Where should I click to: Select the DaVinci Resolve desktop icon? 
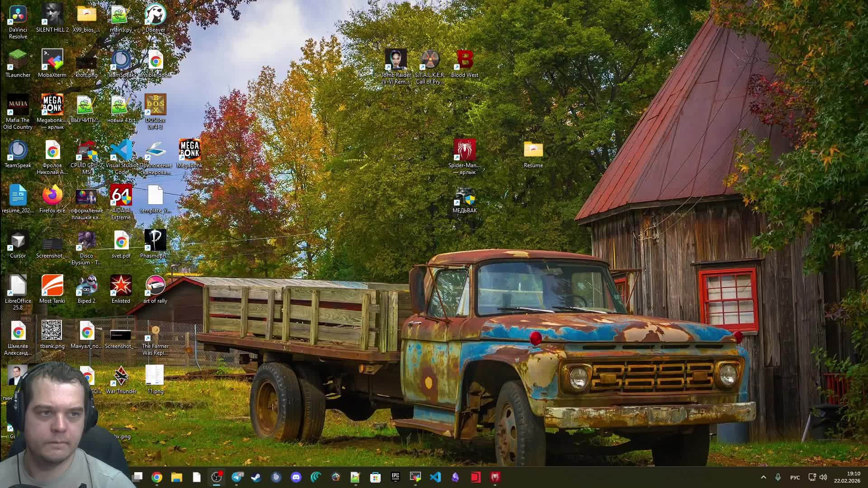(18, 15)
